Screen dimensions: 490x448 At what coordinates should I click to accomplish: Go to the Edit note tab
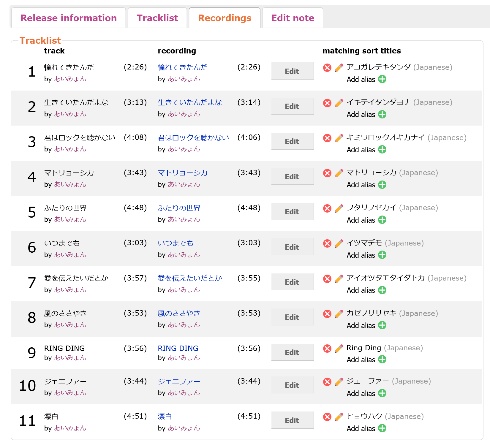click(x=293, y=18)
